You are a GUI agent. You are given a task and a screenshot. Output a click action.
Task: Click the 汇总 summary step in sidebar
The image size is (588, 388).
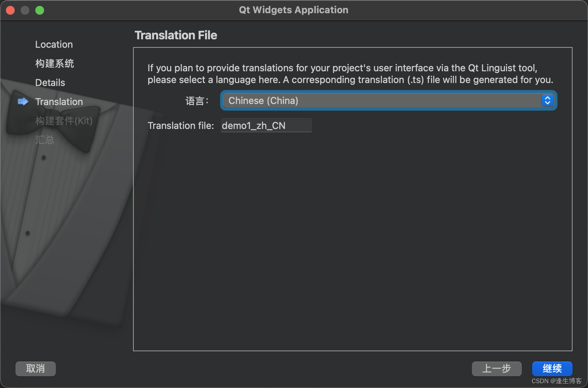[45, 140]
